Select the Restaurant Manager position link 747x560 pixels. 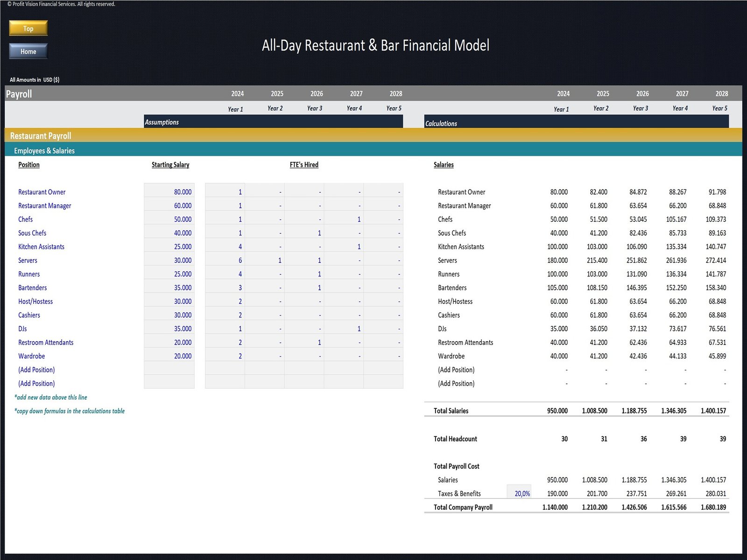pos(44,205)
